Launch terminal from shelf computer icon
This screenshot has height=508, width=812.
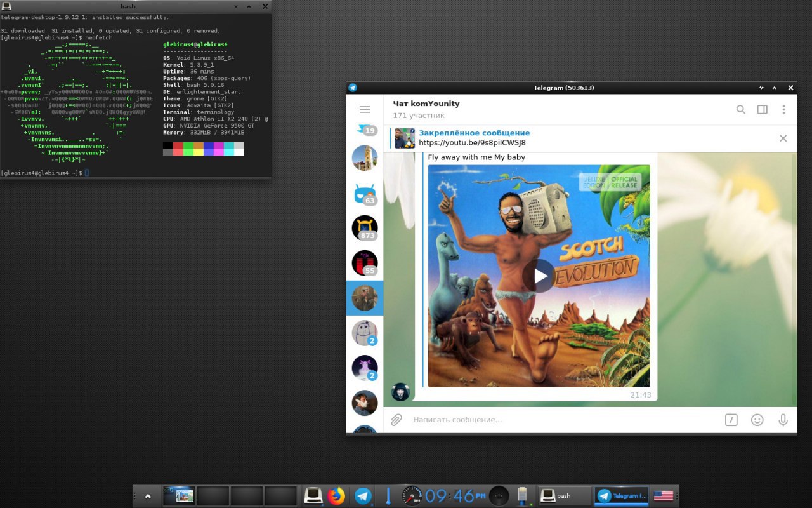point(313,496)
